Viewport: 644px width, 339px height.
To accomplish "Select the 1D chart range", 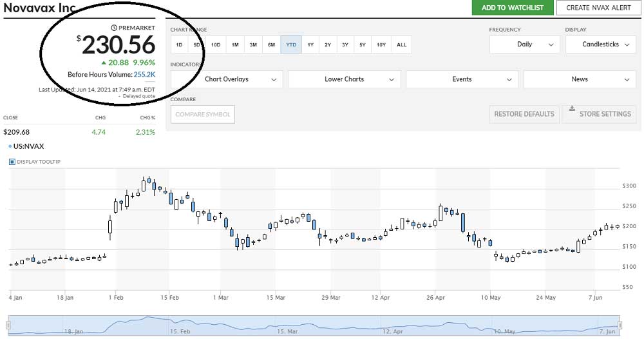I will coord(179,44).
